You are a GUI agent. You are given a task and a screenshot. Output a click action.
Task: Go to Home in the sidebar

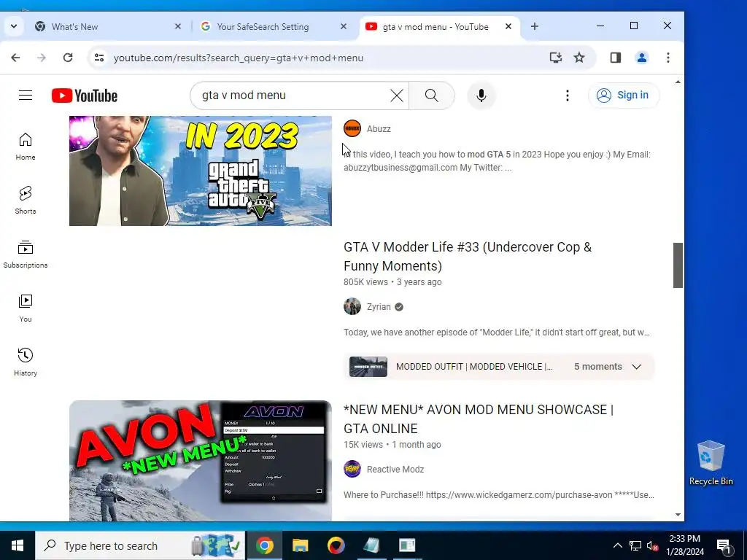[26, 147]
